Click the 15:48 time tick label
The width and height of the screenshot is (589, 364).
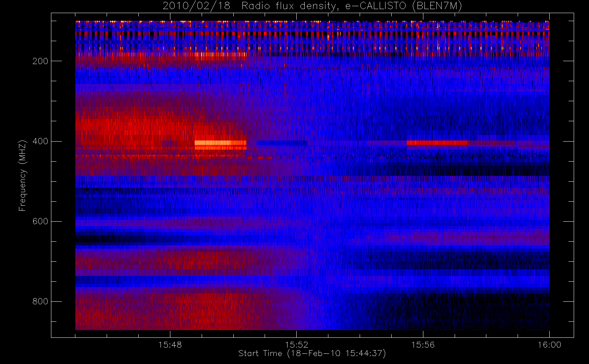point(170,345)
